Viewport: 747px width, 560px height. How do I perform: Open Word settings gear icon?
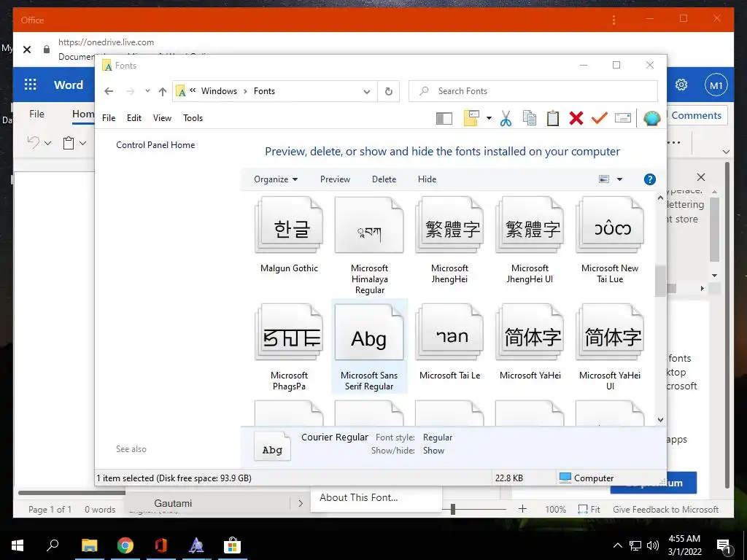click(x=681, y=85)
